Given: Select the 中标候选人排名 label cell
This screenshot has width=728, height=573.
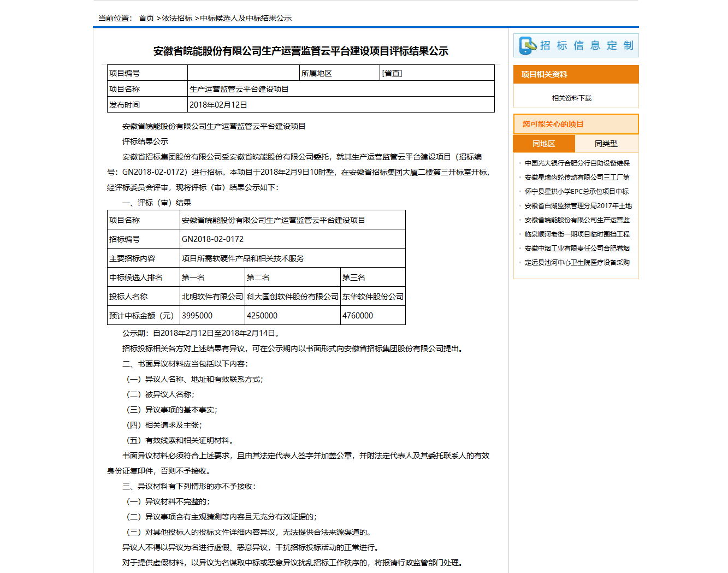Looking at the screenshot, I should tap(144, 277).
